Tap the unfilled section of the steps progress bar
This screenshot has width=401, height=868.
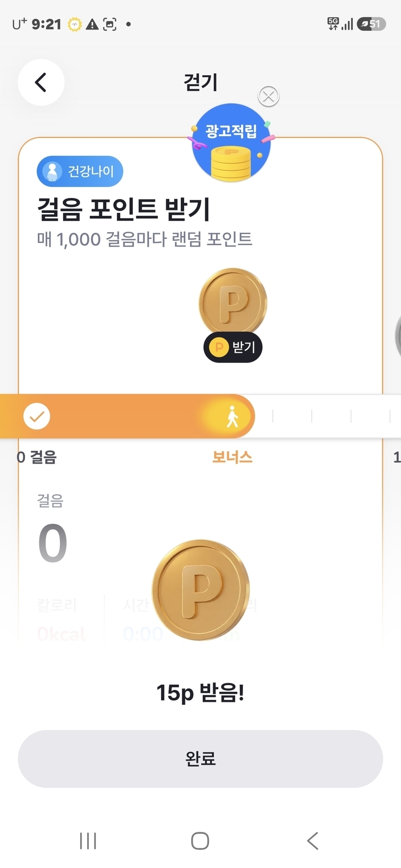[x=328, y=416]
